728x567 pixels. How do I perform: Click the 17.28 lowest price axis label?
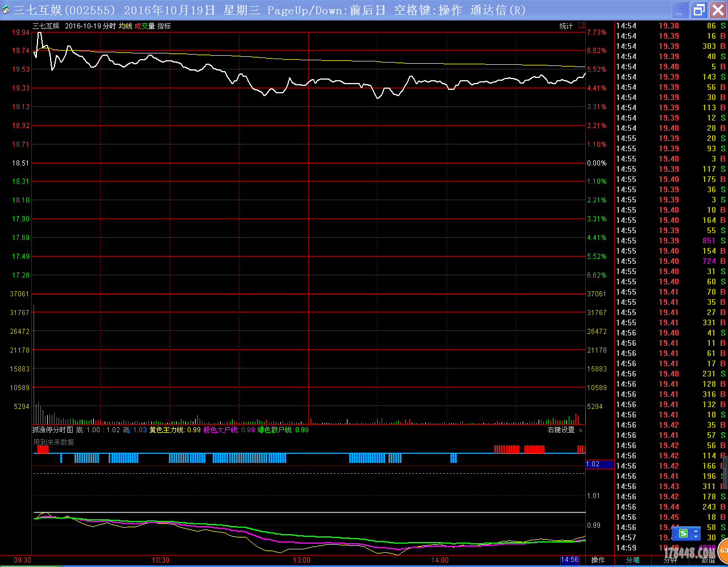coord(21,275)
